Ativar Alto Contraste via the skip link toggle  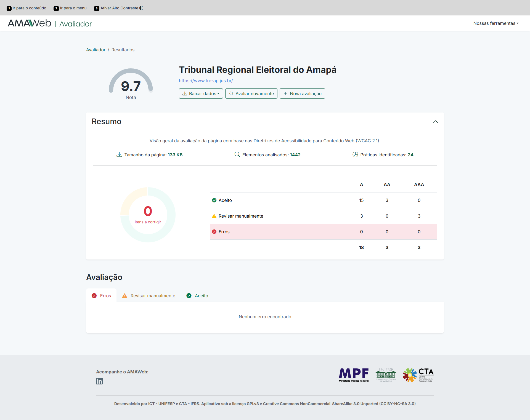[118, 8]
